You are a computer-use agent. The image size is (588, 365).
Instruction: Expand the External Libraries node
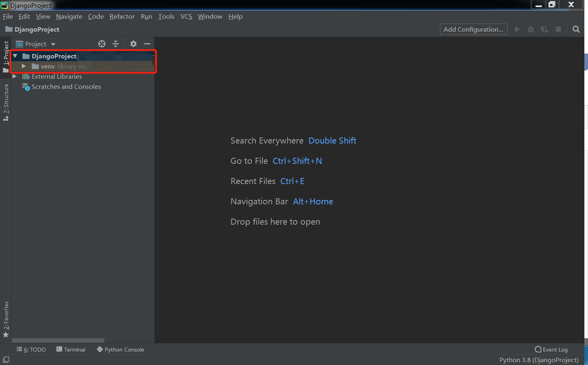[15, 76]
